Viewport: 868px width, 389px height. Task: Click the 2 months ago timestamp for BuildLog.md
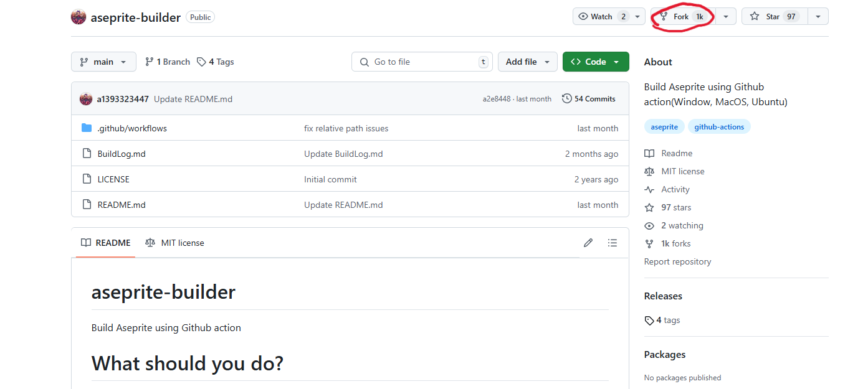(x=592, y=154)
